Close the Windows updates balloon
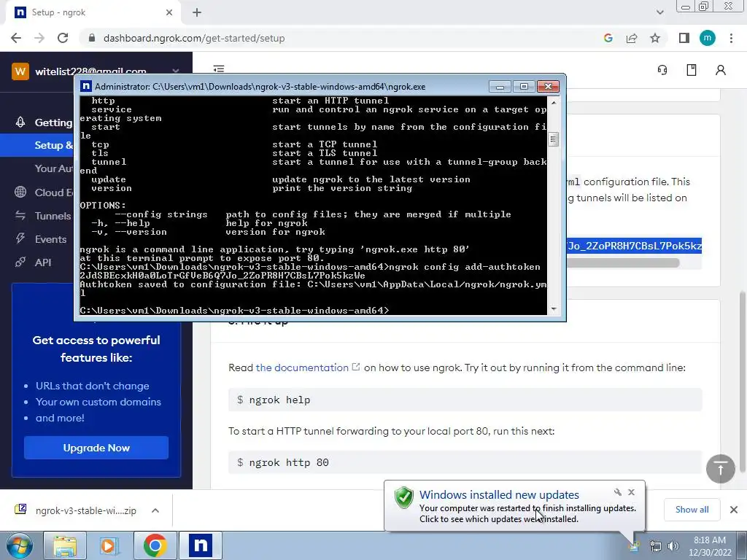The image size is (747, 560). click(631, 492)
